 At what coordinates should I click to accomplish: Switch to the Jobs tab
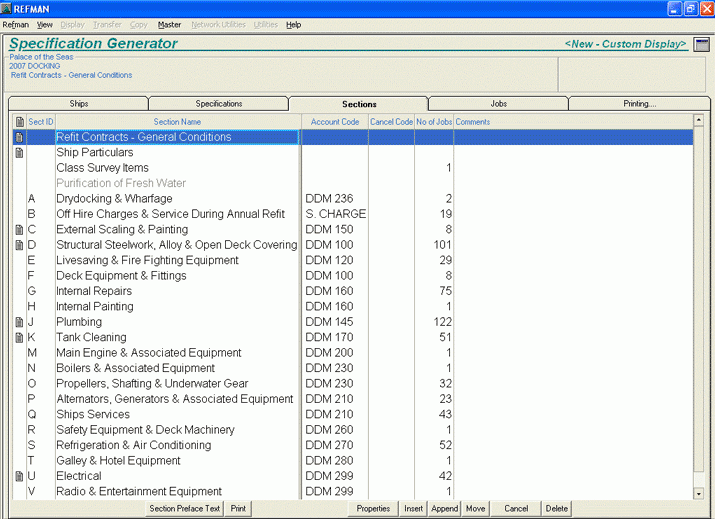click(498, 103)
